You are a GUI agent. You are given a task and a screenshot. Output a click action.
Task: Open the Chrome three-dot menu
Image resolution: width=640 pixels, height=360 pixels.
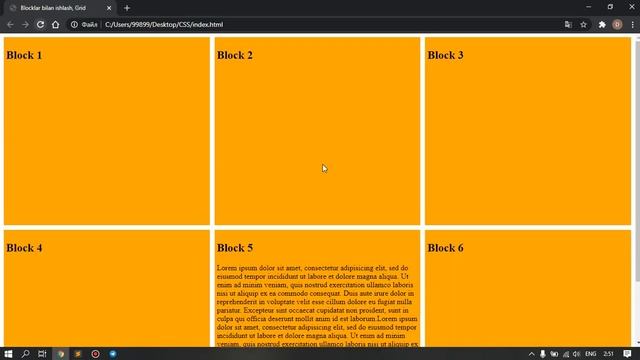[x=632, y=24]
